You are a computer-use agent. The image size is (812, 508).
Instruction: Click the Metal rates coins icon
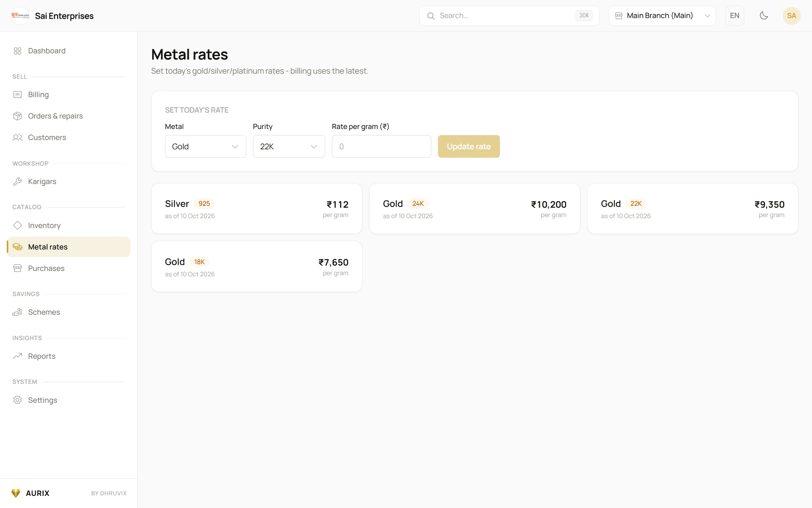[17, 247]
